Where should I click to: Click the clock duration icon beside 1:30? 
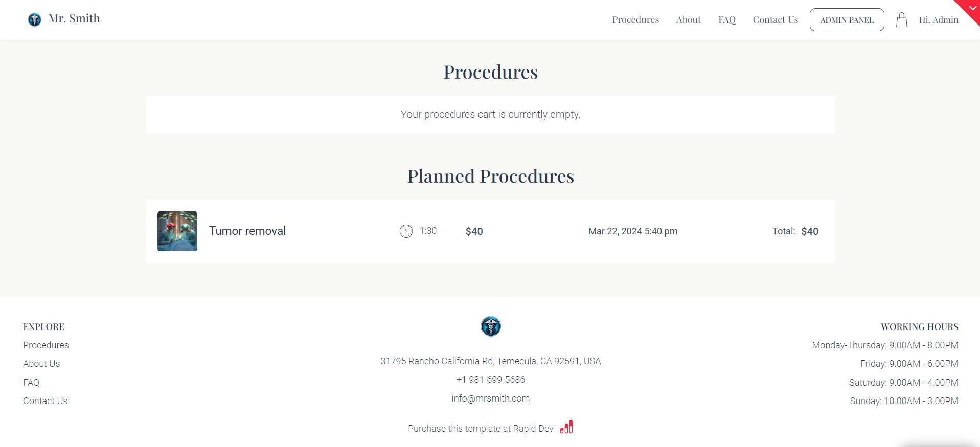pos(406,231)
